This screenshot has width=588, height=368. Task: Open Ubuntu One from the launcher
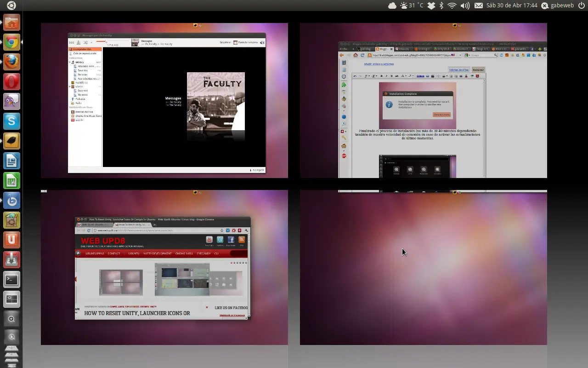pos(11,240)
